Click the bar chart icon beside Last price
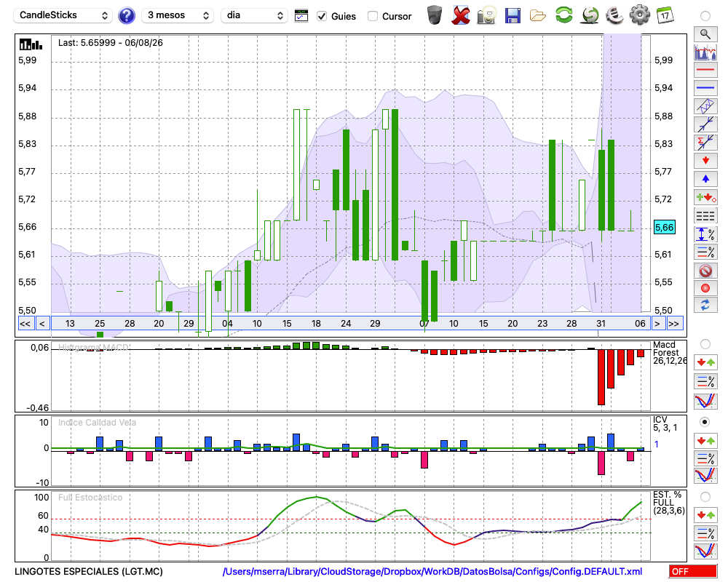This screenshot has width=728, height=582. 31,44
